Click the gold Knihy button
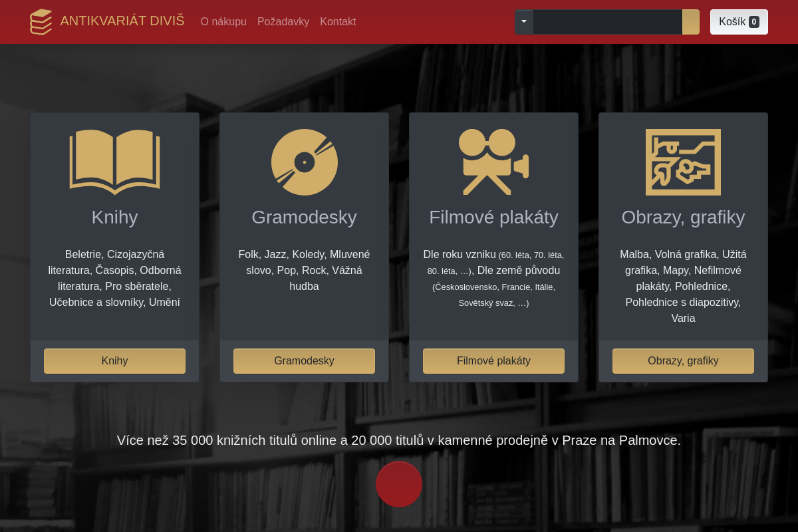This screenshot has width=798, height=532. [x=114, y=361]
